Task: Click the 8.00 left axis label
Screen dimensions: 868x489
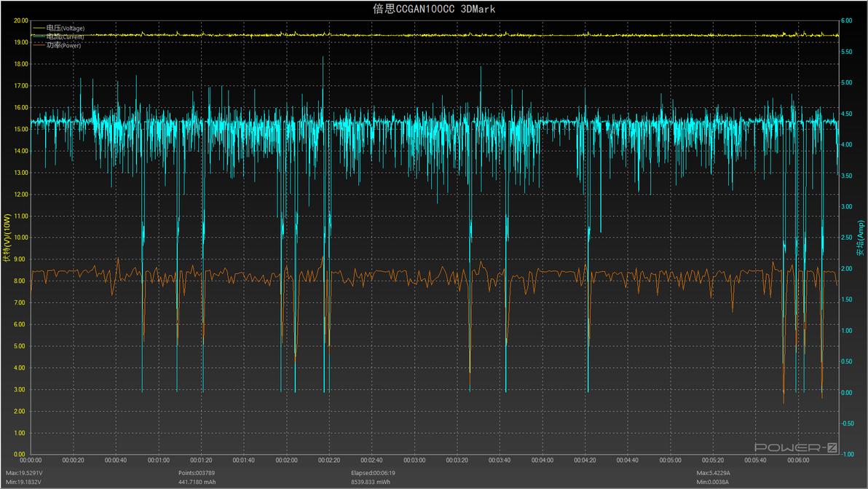Action: [20, 281]
